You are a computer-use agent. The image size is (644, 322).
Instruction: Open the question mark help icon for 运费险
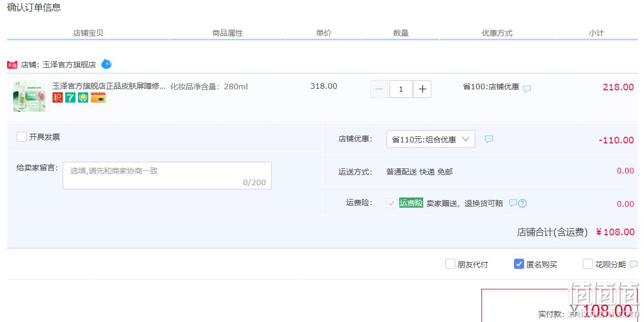(x=522, y=203)
